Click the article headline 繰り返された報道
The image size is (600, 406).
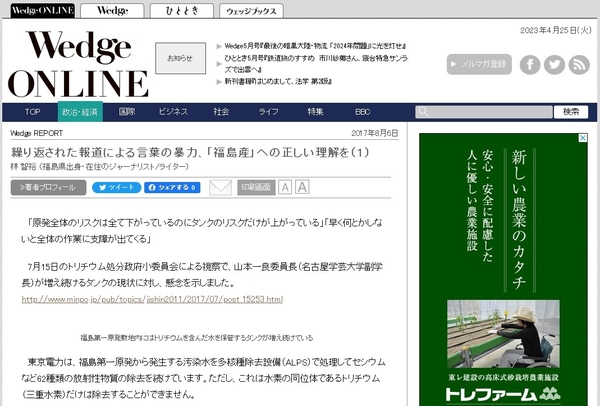click(x=190, y=152)
